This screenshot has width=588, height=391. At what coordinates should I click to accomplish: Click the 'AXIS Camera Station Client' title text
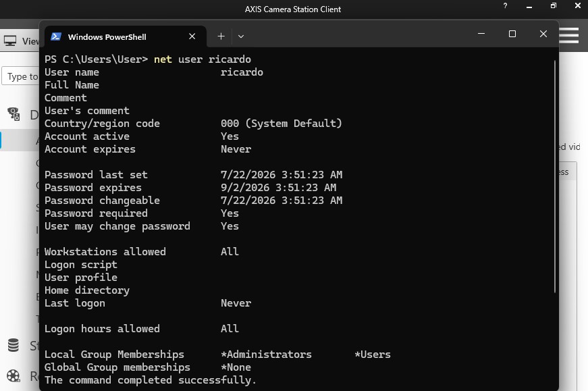point(293,9)
